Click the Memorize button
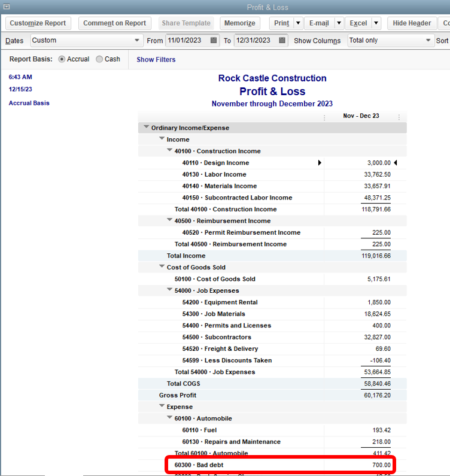 [x=240, y=23]
